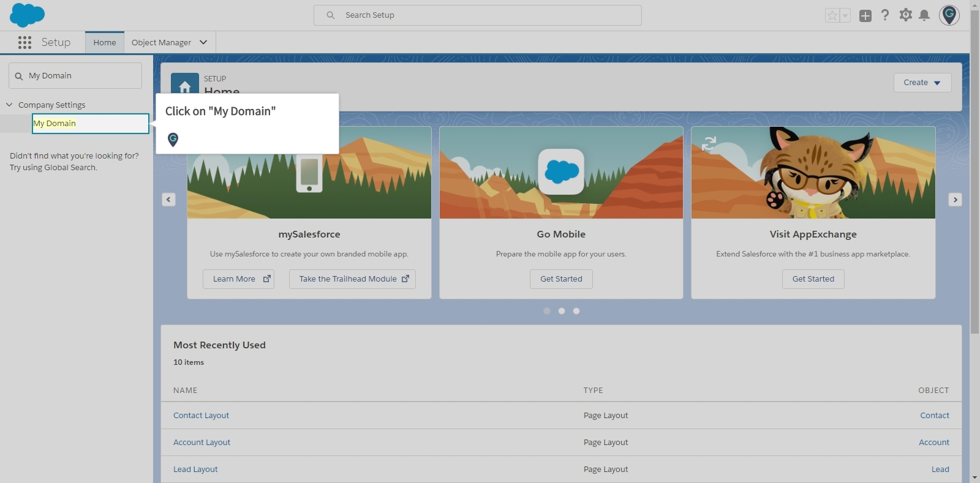Click the mySalesforce card title
980x483 pixels.
[309, 234]
